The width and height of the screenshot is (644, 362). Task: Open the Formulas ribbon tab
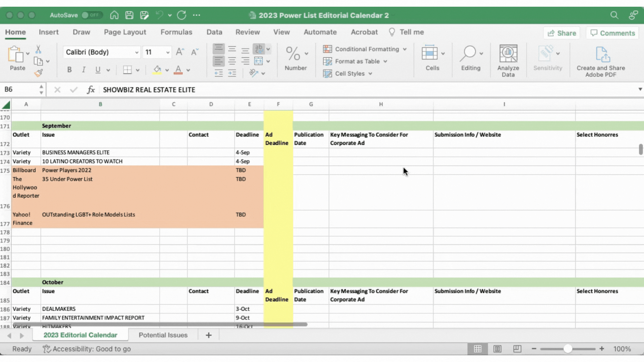176,32
